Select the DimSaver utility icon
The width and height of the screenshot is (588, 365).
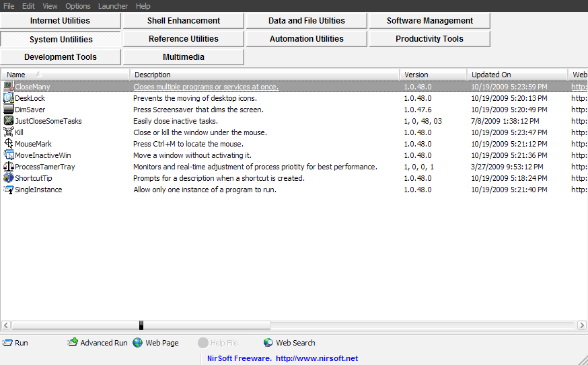(x=9, y=110)
